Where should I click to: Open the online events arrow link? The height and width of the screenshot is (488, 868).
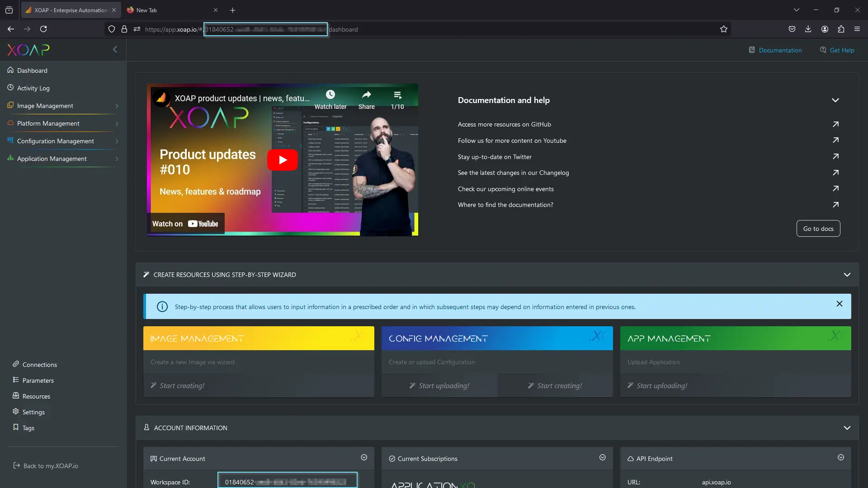(x=835, y=189)
